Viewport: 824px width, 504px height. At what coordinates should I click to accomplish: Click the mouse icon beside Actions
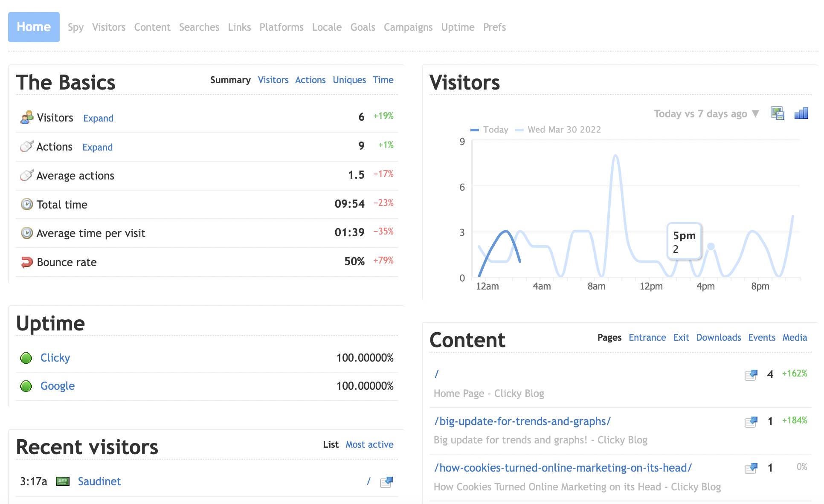click(26, 147)
